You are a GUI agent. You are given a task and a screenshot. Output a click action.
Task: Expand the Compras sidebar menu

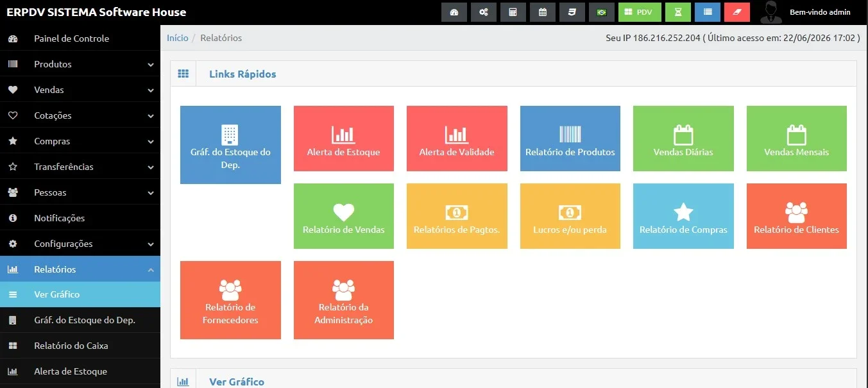click(80, 141)
